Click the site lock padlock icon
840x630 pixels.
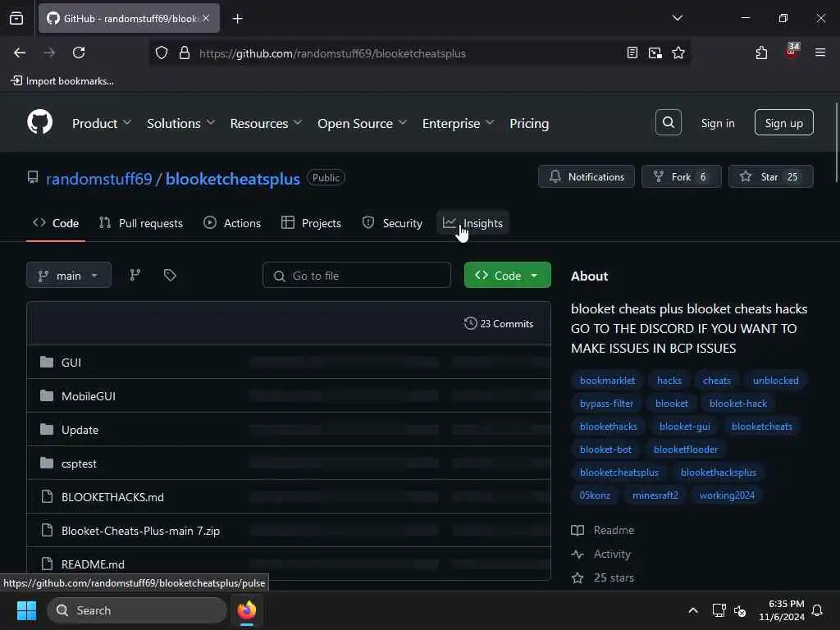click(185, 52)
